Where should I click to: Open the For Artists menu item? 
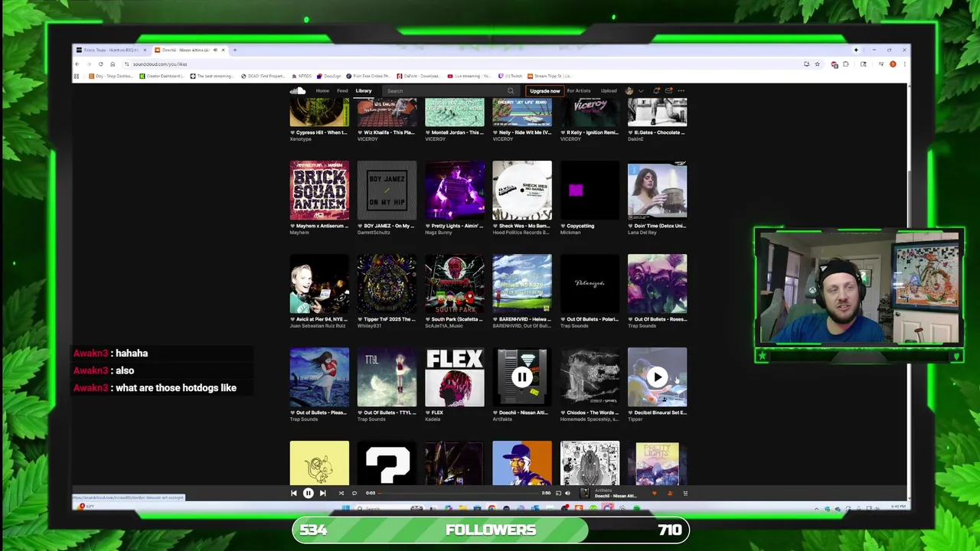[579, 90]
